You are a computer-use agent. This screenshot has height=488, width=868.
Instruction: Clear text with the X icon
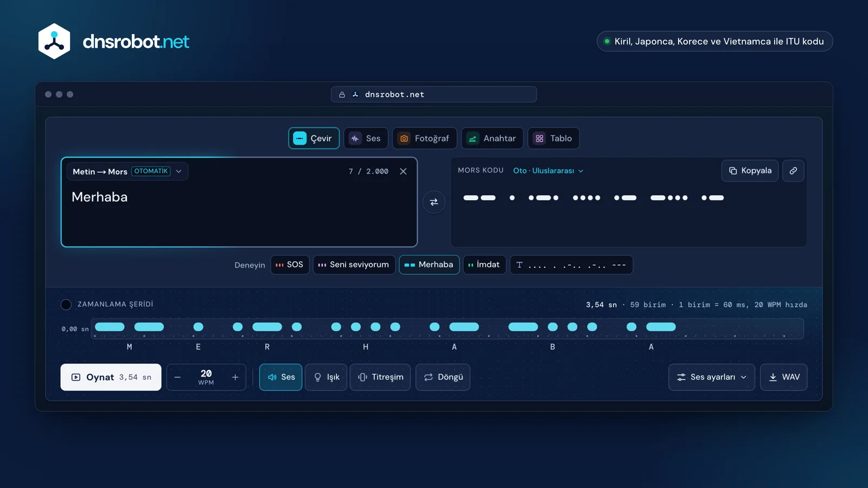click(x=403, y=171)
